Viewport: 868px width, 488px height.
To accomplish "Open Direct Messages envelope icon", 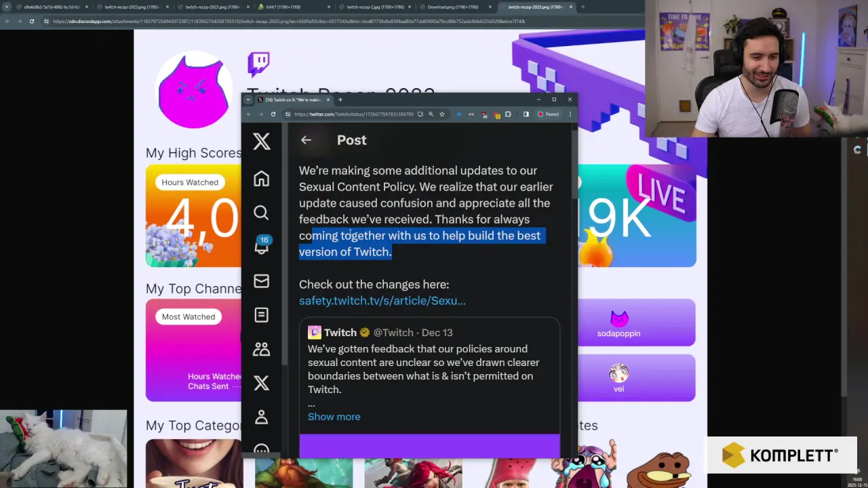I will click(261, 281).
